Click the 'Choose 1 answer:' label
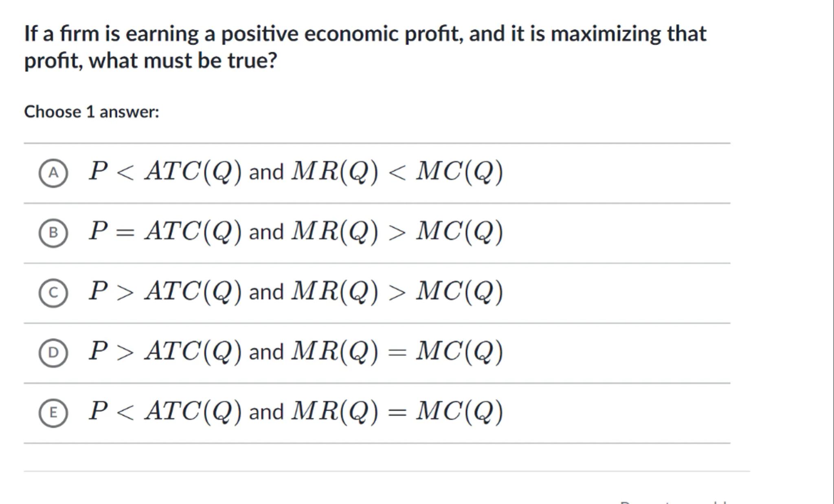 92,112
